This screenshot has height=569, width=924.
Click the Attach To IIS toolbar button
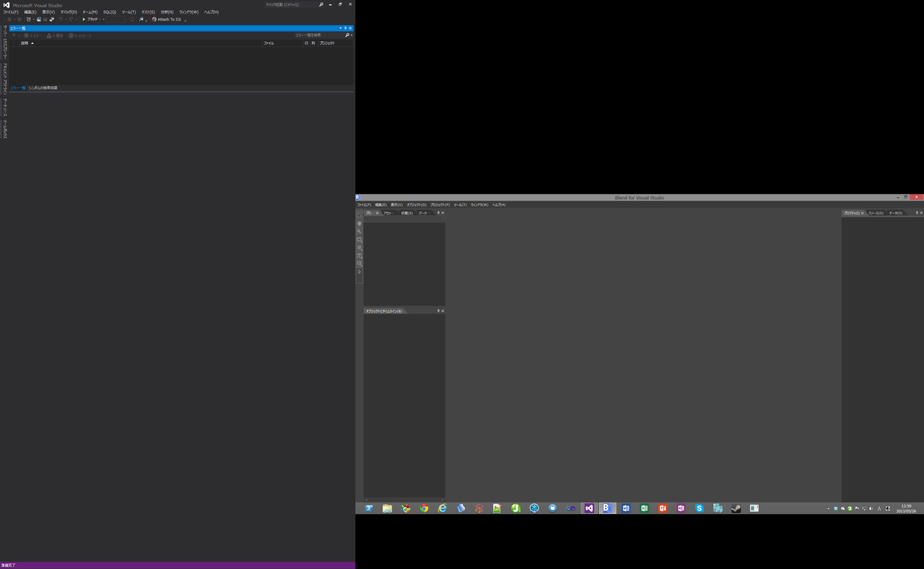167,19
